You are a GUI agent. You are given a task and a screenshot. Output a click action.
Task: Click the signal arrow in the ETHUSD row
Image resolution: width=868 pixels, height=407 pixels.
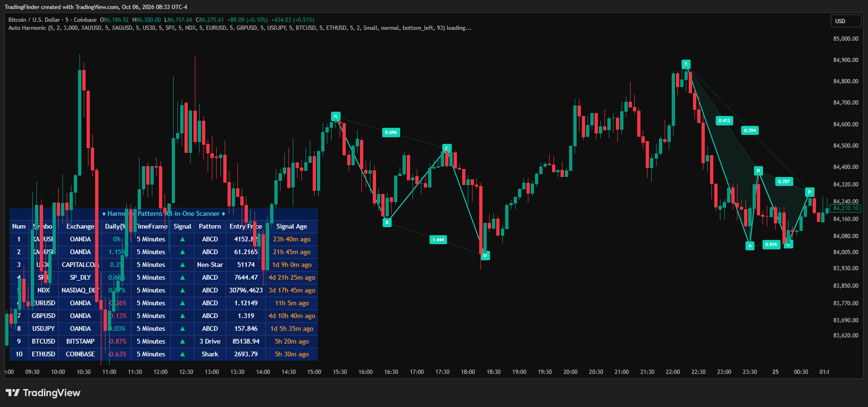click(x=182, y=354)
